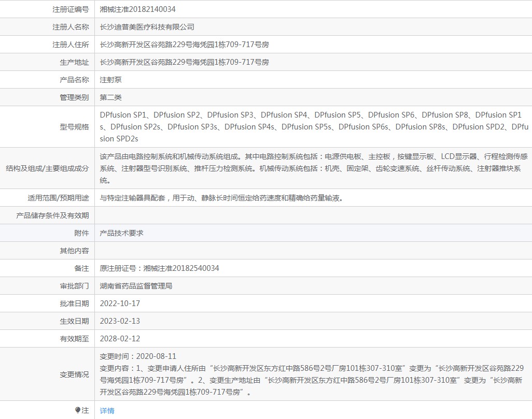Select expiry date 2028-02-12
This screenshot has height=419, width=532.
[120, 339]
